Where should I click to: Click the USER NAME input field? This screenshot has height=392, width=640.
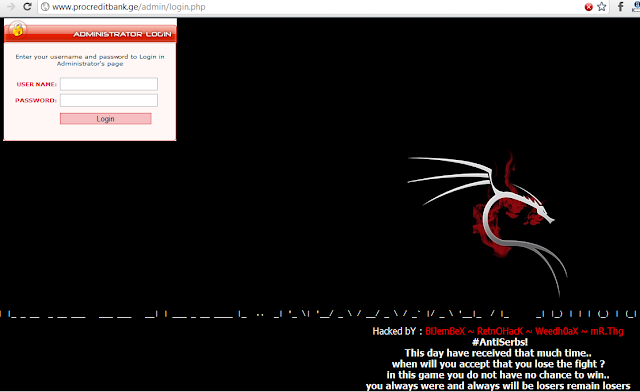pos(109,84)
